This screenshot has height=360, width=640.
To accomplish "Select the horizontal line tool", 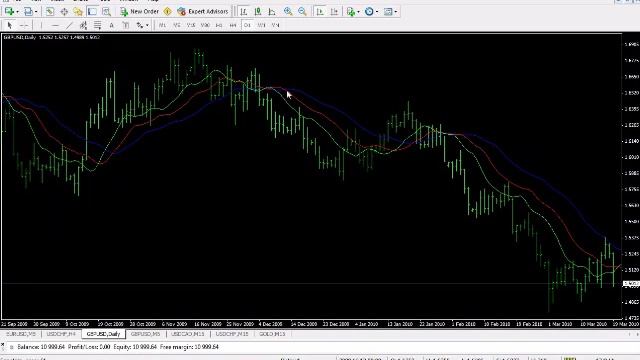I will 55,25.
